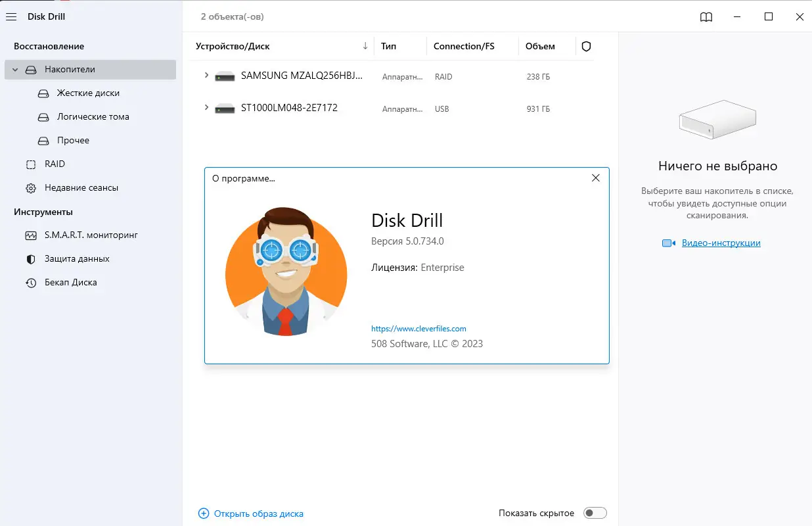
Task: Open the hamburger menu
Action: click(11, 16)
